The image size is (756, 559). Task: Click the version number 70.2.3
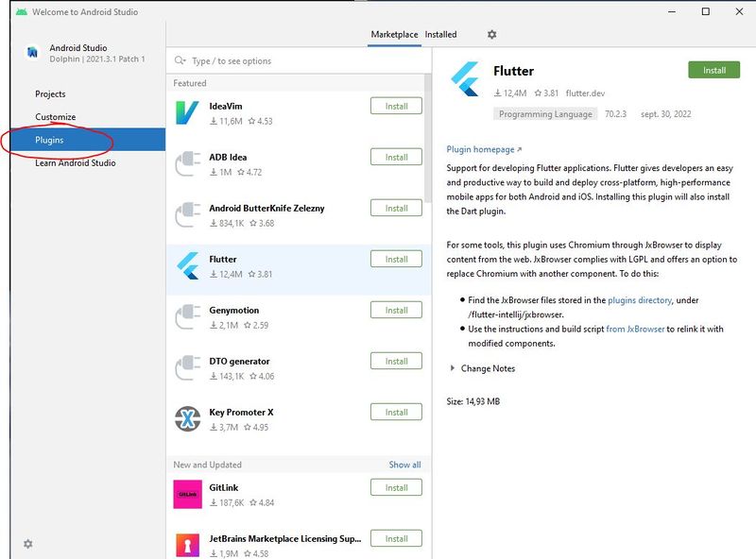[x=616, y=114]
